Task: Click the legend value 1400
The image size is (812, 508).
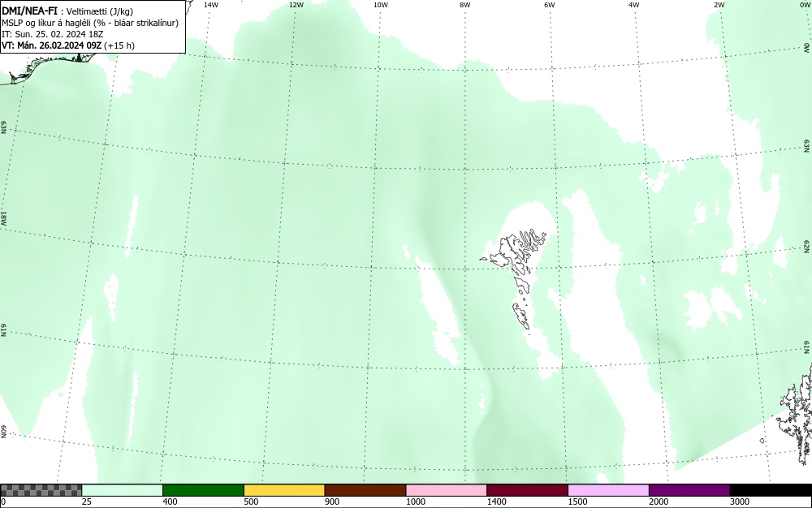Action: click(497, 502)
